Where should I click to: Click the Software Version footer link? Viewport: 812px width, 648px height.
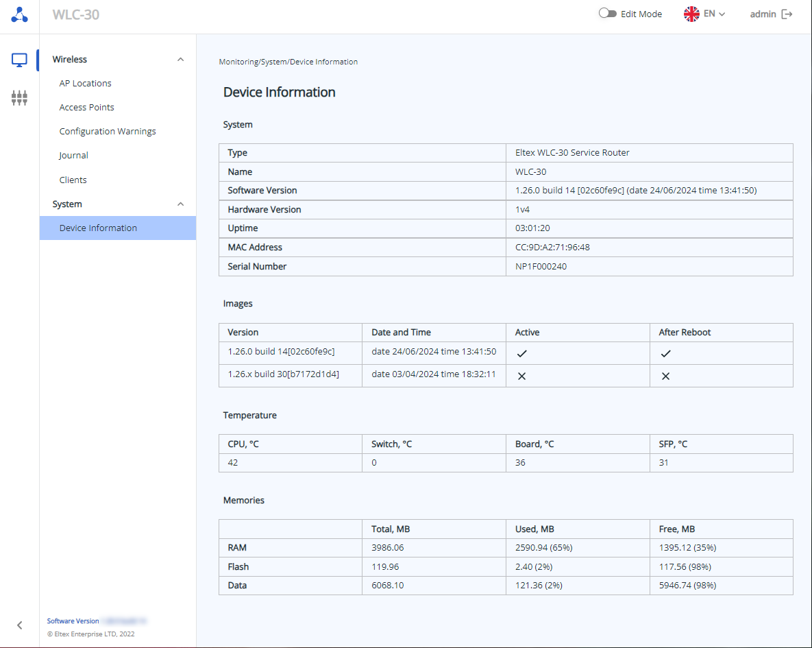click(73, 621)
